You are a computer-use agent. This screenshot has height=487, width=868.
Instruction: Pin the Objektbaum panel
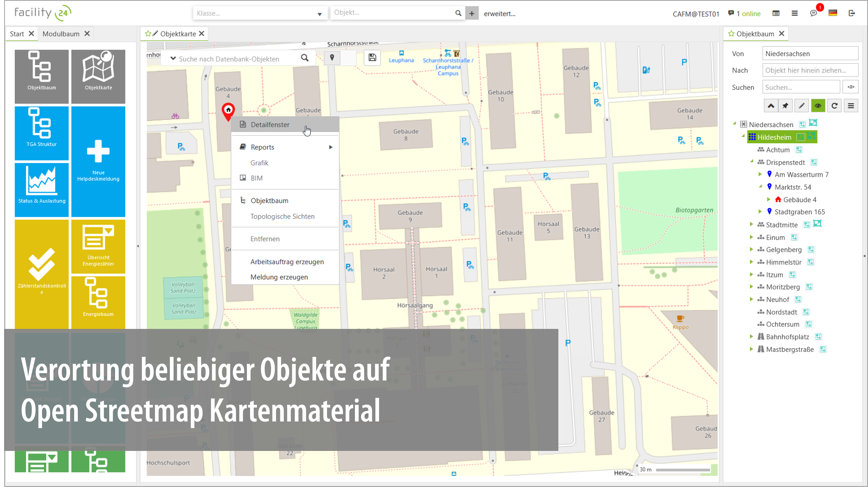[x=785, y=106]
